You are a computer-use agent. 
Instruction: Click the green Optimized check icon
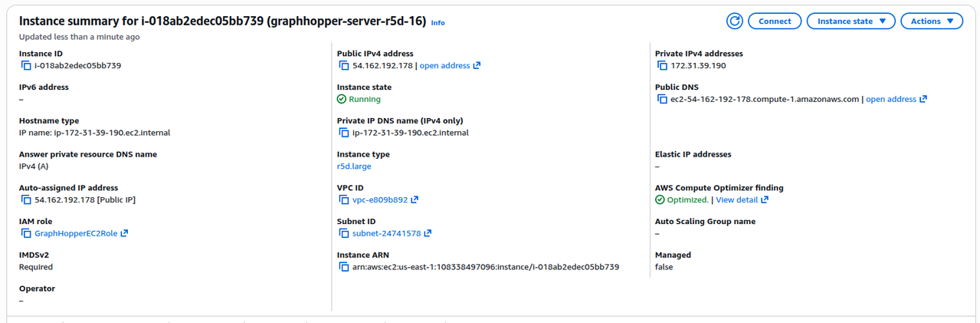pos(660,200)
